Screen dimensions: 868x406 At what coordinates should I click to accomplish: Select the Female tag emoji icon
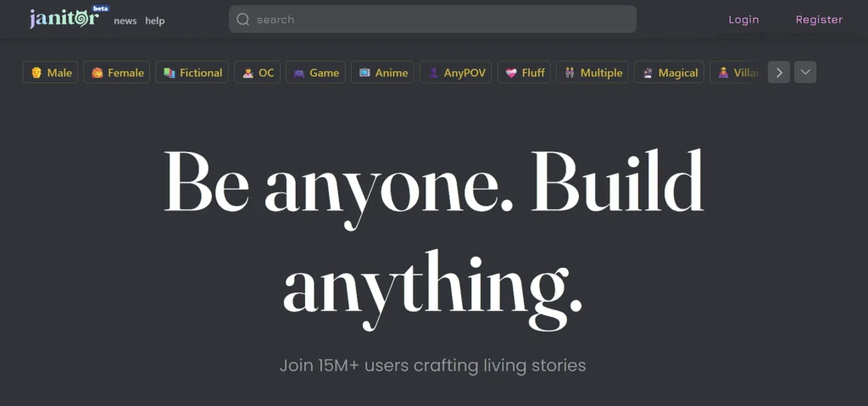97,73
